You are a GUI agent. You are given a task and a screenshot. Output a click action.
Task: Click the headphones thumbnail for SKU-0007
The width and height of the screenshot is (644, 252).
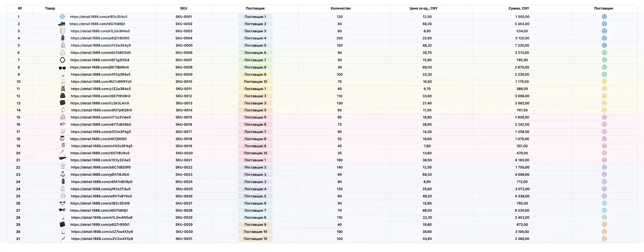click(62, 60)
